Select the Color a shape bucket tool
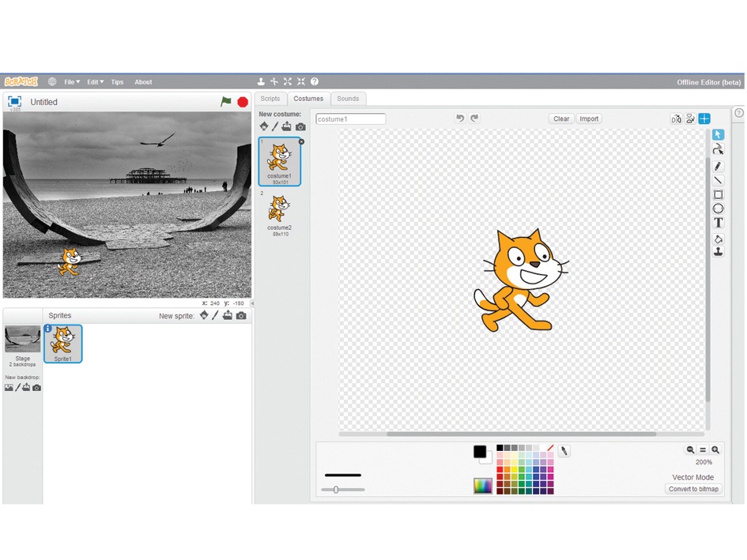The height and width of the screenshot is (560, 747). coord(718,239)
